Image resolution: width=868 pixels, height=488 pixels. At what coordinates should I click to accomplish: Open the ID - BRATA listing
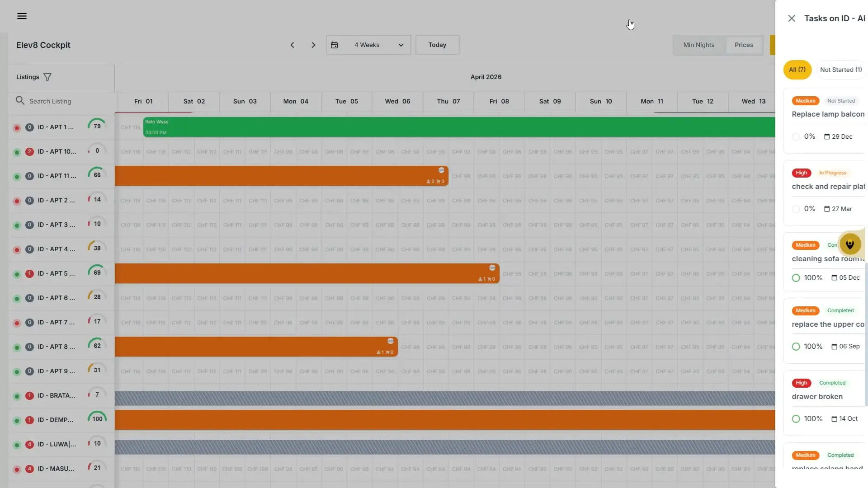(56, 395)
